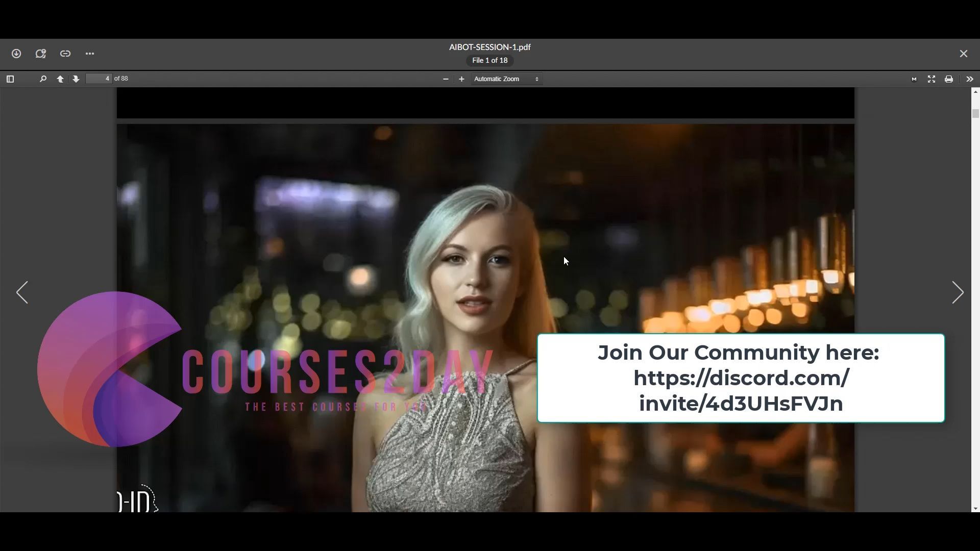Expand the secondary tools menu chevrons
The image size is (980, 551).
click(970, 79)
